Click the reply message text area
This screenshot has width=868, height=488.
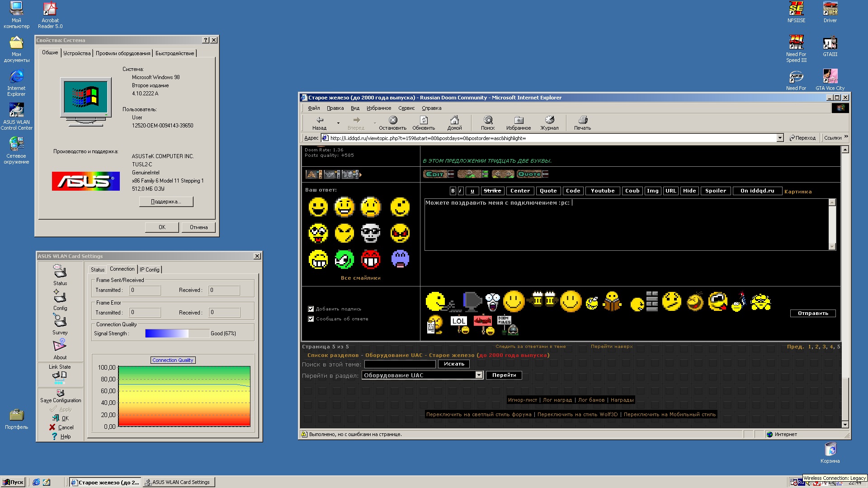click(x=627, y=224)
